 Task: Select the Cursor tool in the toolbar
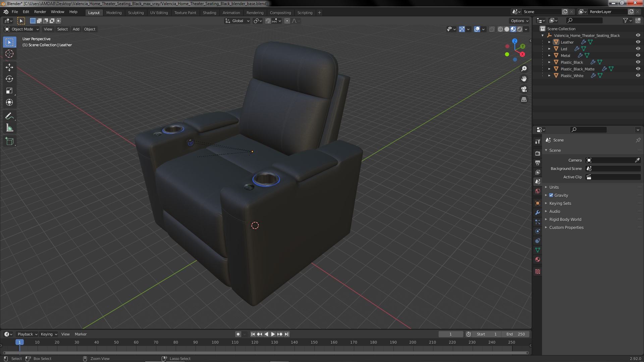(x=9, y=54)
